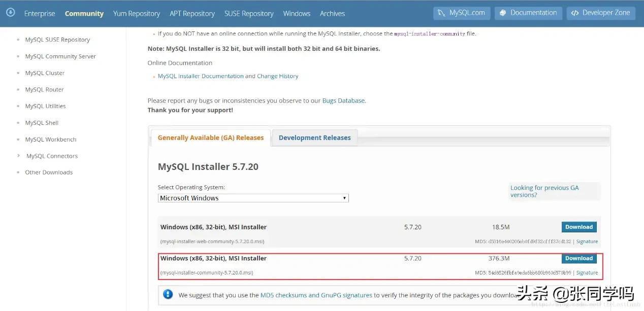The width and height of the screenshot is (644, 311).
Task: Open Other Downloads sidebar link
Action: (49, 172)
